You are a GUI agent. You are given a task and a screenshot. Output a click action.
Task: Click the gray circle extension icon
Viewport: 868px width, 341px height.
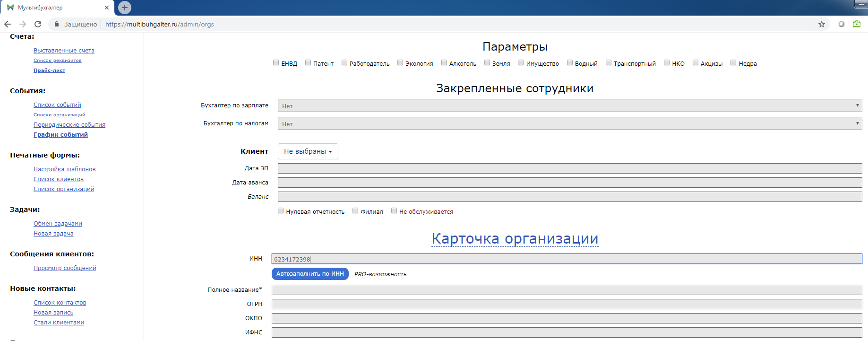point(842,24)
